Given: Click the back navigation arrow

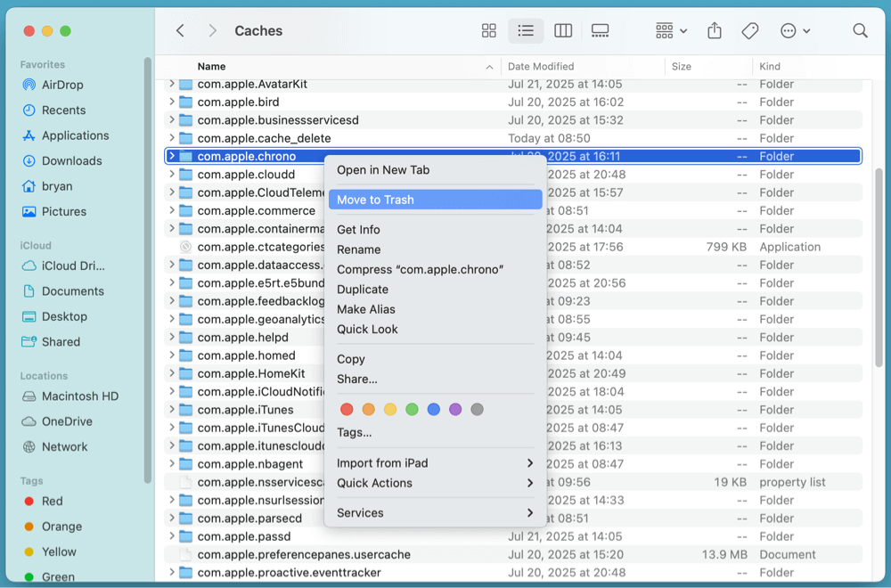Looking at the screenshot, I should click(x=179, y=30).
